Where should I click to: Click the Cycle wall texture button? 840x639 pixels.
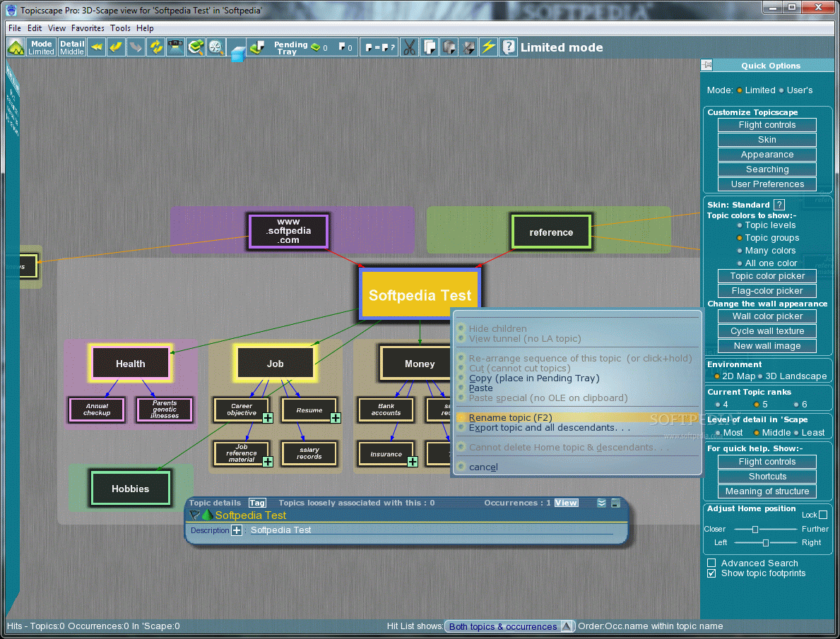pyautogui.click(x=767, y=332)
